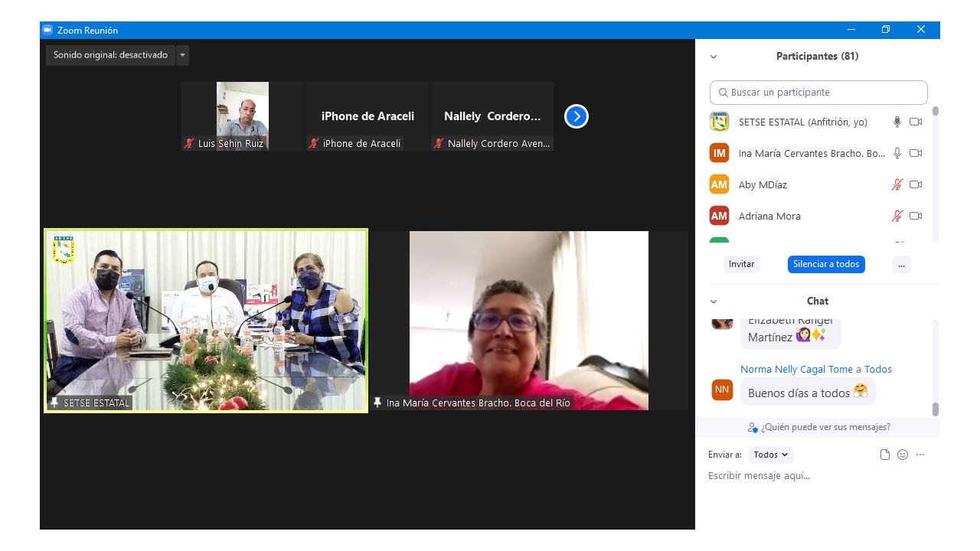980x551 pixels.
Task: Click the file attachment icon in chat
Action: [x=885, y=455]
